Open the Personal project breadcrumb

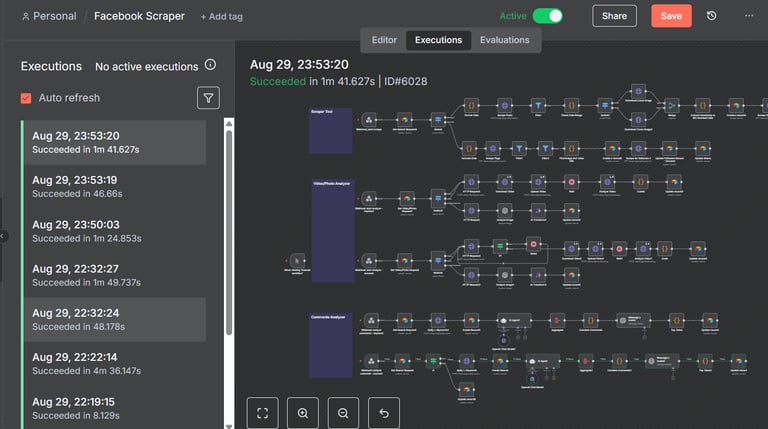54,16
